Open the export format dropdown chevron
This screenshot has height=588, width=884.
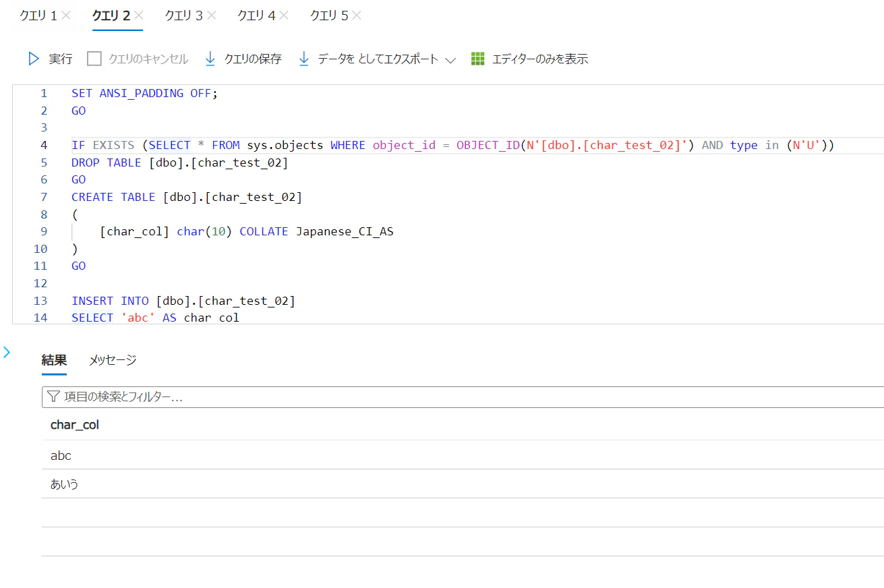450,59
